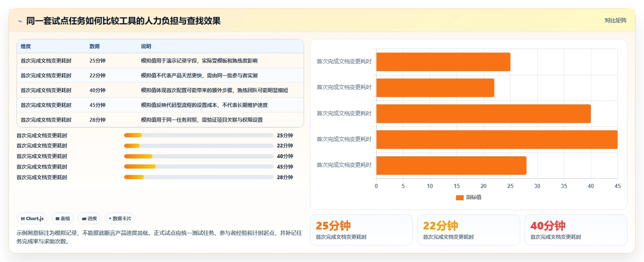Click the 28分钟 value beside its progress bar

[285, 177]
